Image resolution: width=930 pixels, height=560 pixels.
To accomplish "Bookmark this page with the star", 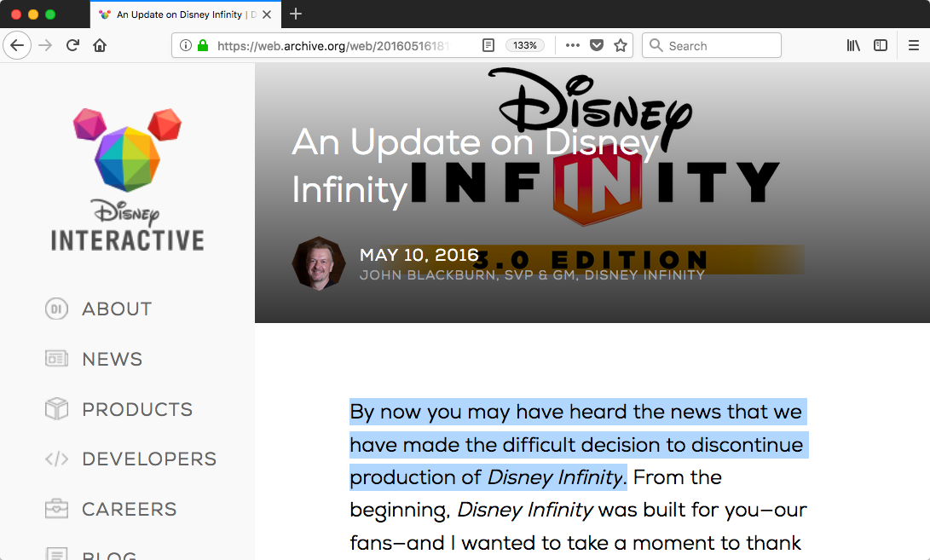I will [x=621, y=45].
